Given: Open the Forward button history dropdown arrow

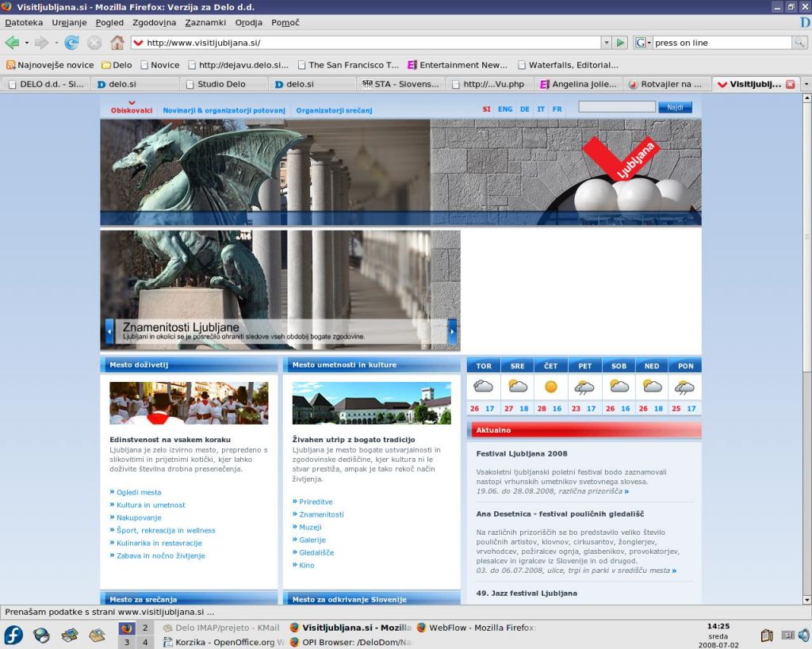Looking at the screenshot, I should point(56,43).
